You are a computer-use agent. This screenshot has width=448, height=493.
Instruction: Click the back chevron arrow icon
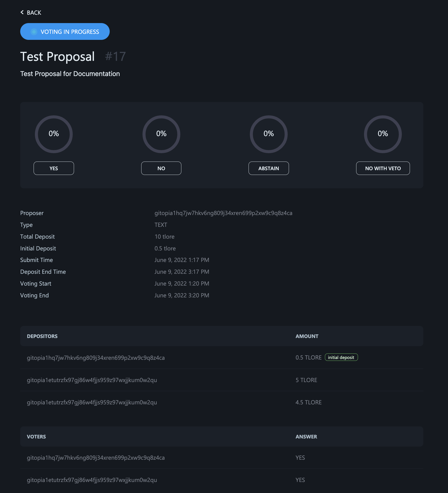click(22, 12)
